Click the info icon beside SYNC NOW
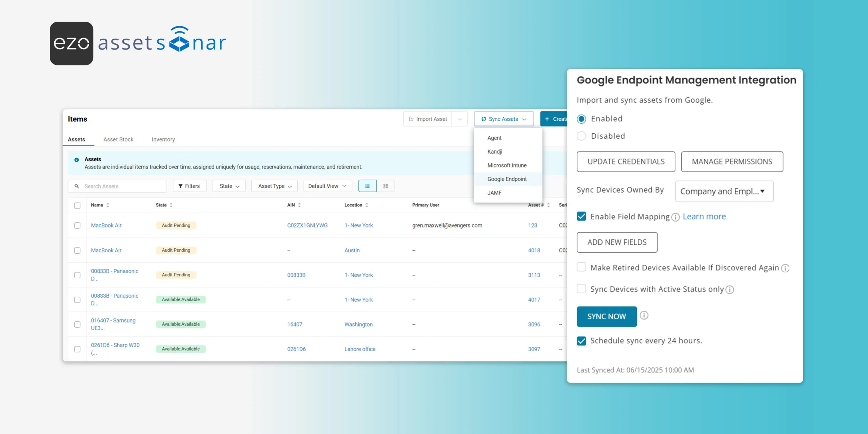The image size is (868, 434). pyautogui.click(x=644, y=315)
